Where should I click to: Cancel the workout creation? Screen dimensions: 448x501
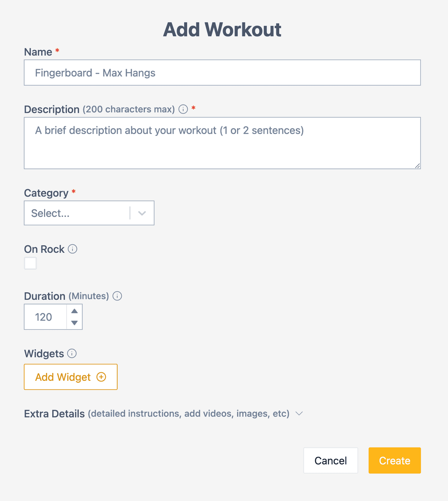tap(330, 460)
